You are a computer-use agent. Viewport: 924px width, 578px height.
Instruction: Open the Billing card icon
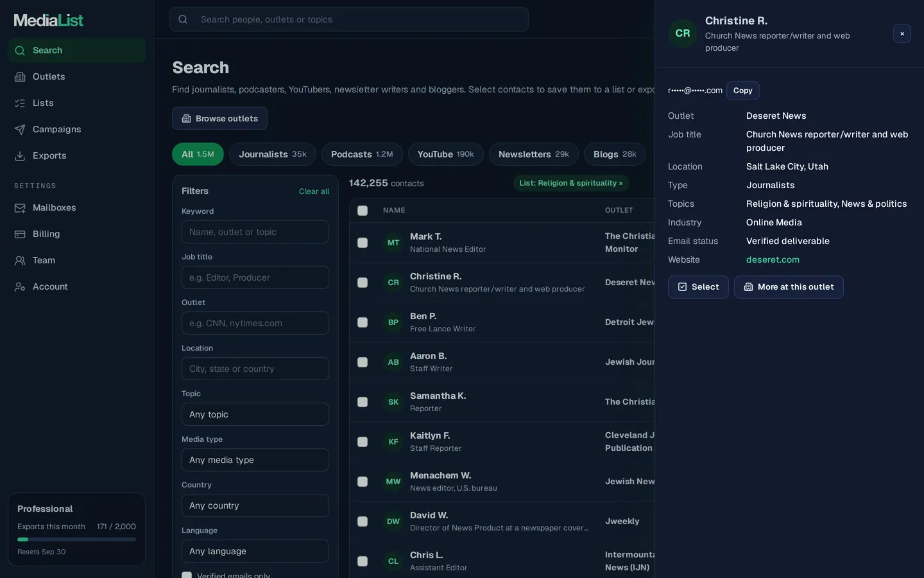20,234
